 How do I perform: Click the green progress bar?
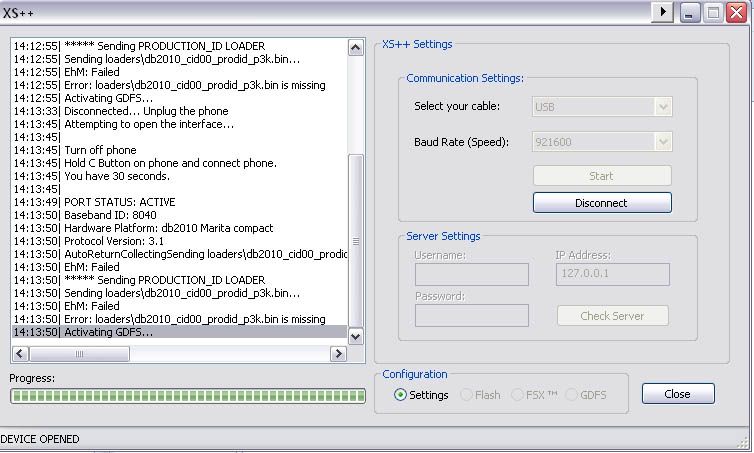click(188, 396)
